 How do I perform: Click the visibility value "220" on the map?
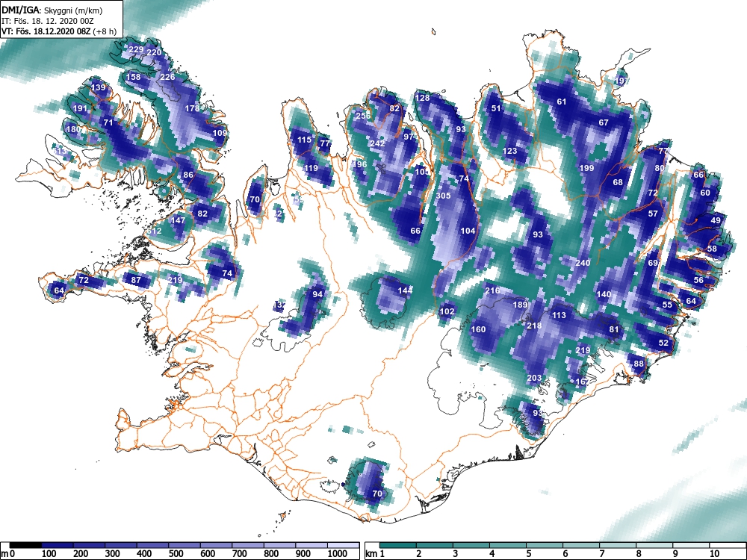pyautogui.click(x=154, y=53)
